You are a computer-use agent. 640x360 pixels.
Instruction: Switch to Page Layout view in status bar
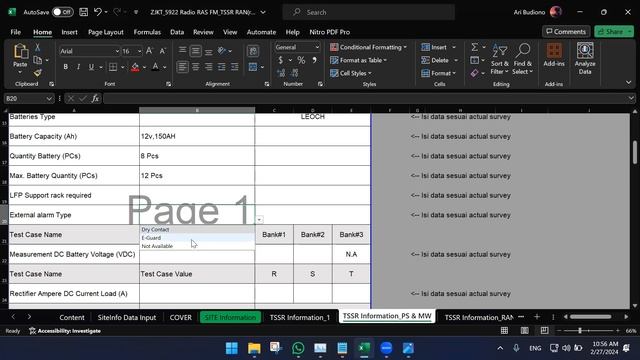[x=524, y=331]
